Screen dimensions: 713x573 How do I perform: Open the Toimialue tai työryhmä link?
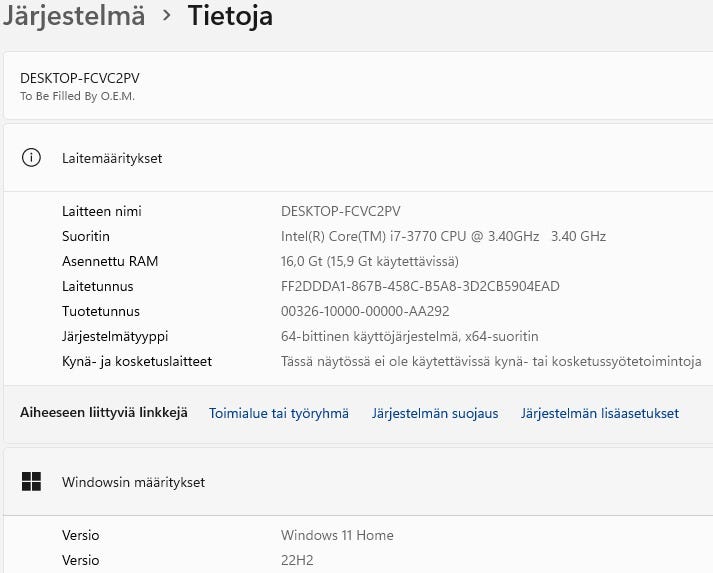[279, 413]
